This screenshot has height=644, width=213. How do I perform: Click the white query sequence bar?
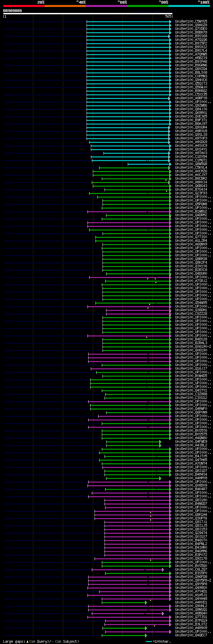click(x=88, y=14)
